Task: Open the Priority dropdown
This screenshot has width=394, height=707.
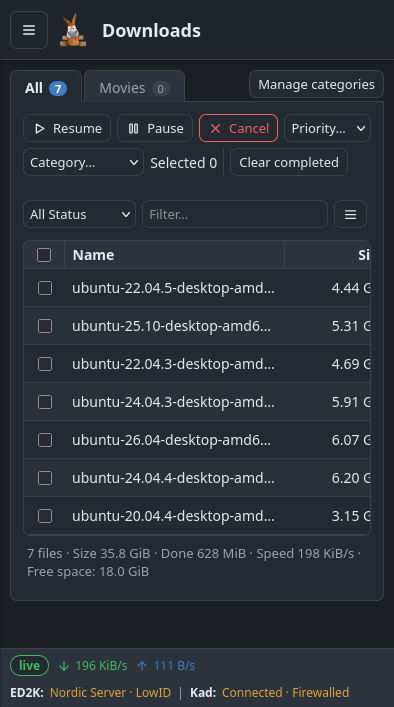Action: (x=327, y=129)
